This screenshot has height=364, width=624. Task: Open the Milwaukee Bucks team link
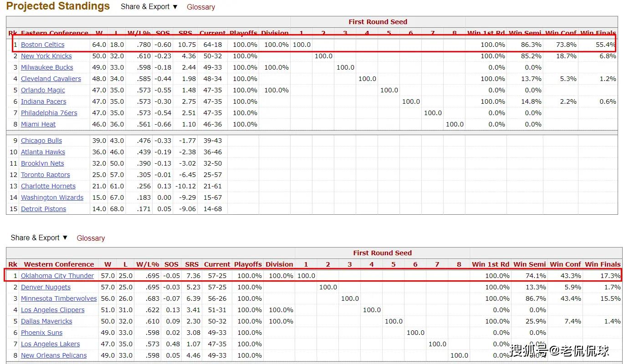click(47, 67)
